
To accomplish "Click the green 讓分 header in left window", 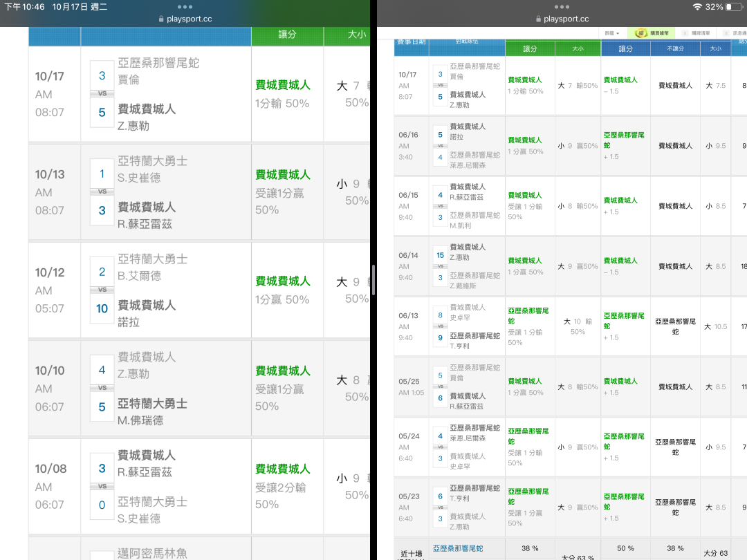I will click(x=287, y=35).
